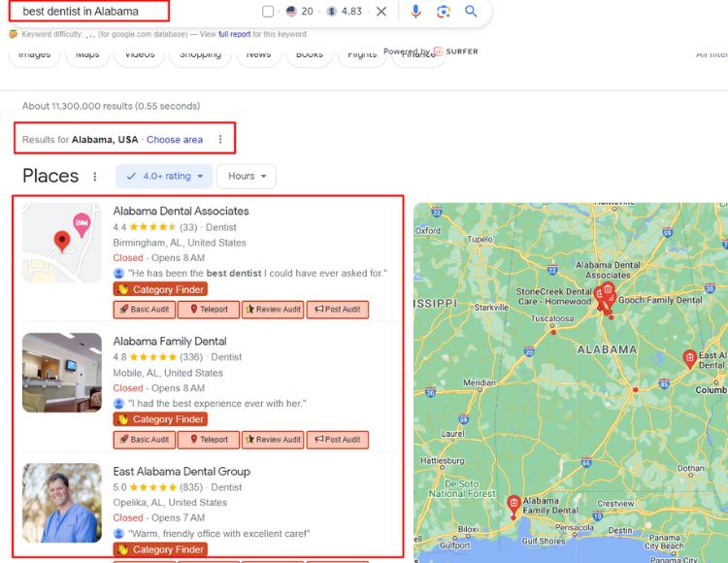Viewport: 728px width, 563px height.
Task: Click the Gooch Family Dental map label
Action: point(660,300)
